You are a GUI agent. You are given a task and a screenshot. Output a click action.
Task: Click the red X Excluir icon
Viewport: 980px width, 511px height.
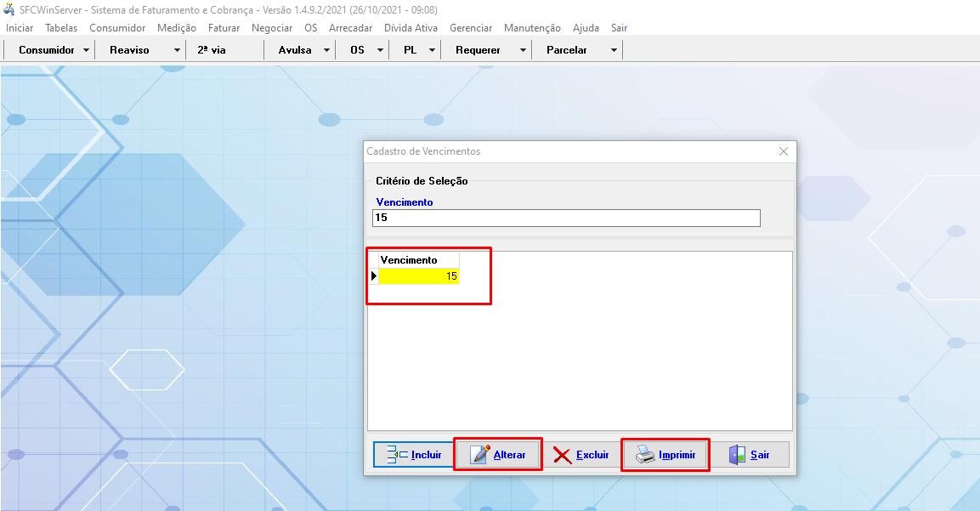pyautogui.click(x=563, y=455)
